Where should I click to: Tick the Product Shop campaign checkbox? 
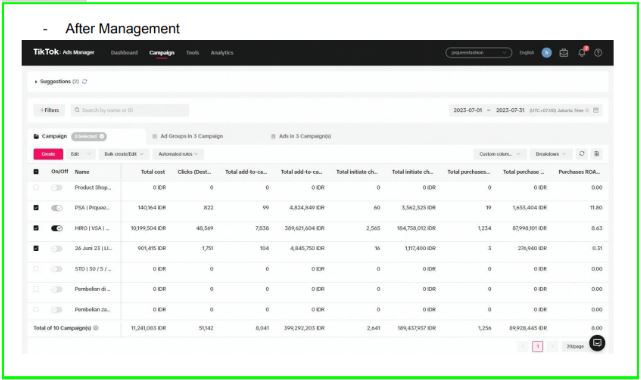point(36,188)
